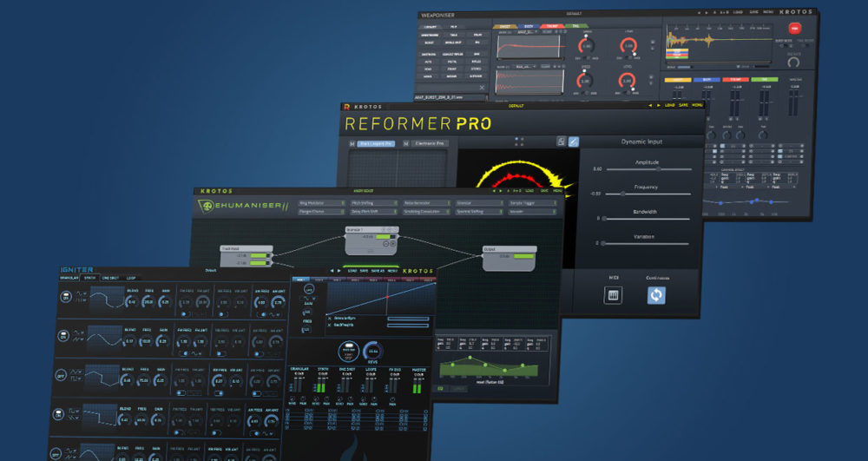Select the Track Input node in Dehumaniser II
The width and height of the screenshot is (868, 461).
click(x=247, y=257)
